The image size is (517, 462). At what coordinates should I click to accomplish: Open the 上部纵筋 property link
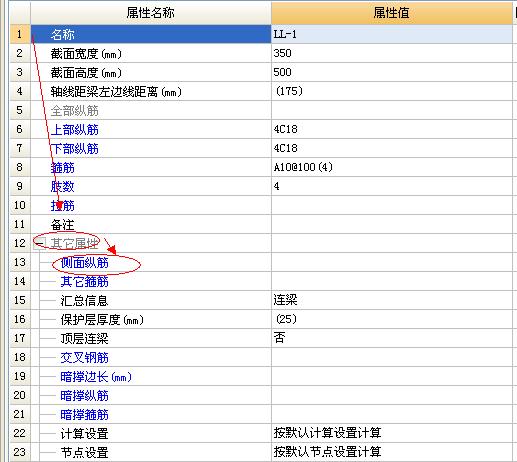click(x=75, y=130)
